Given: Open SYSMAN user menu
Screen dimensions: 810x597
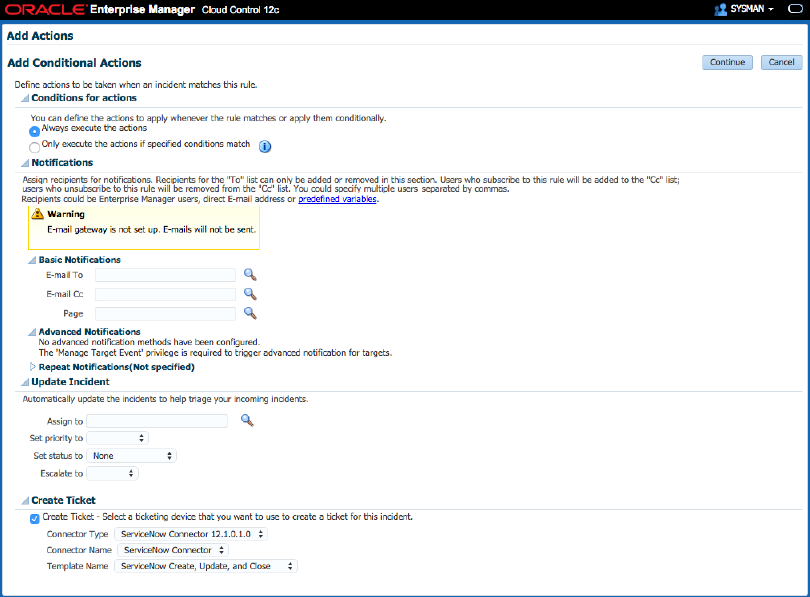Looking at the screenshot, I should [x=752, y=9].
